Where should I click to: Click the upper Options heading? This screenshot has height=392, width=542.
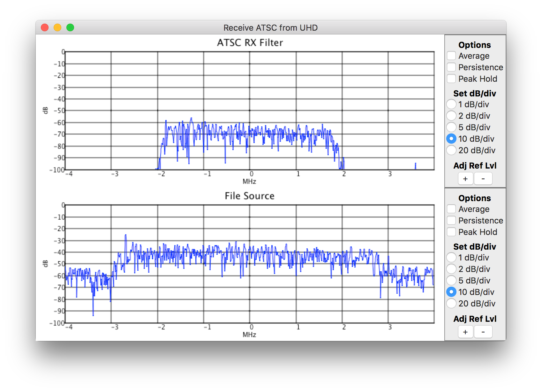click(475, 45)
